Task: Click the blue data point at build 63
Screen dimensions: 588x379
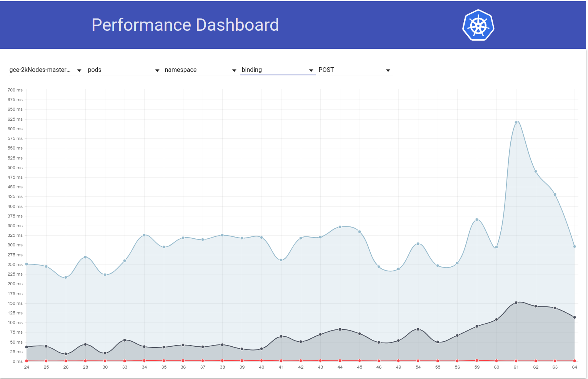Action: pos(555,194)
